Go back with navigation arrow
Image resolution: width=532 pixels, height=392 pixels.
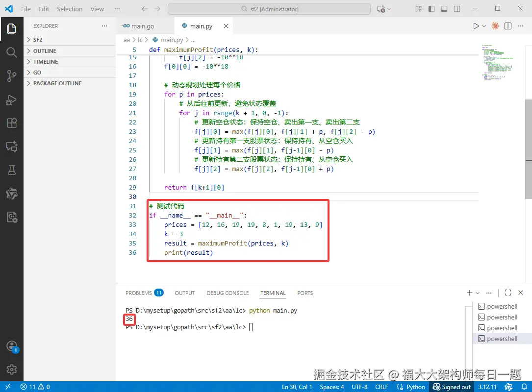(145, 9)
